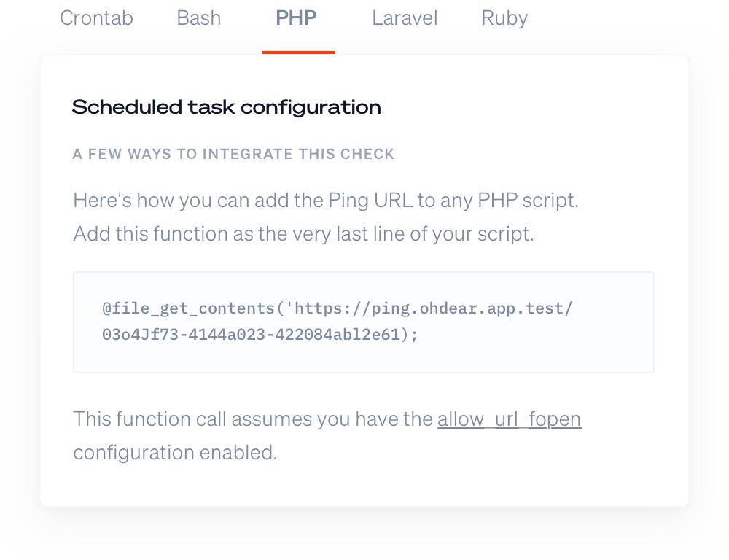729x560 pixels.
Task: Open the allow_url_fopen link
Action: click(509, 420)
